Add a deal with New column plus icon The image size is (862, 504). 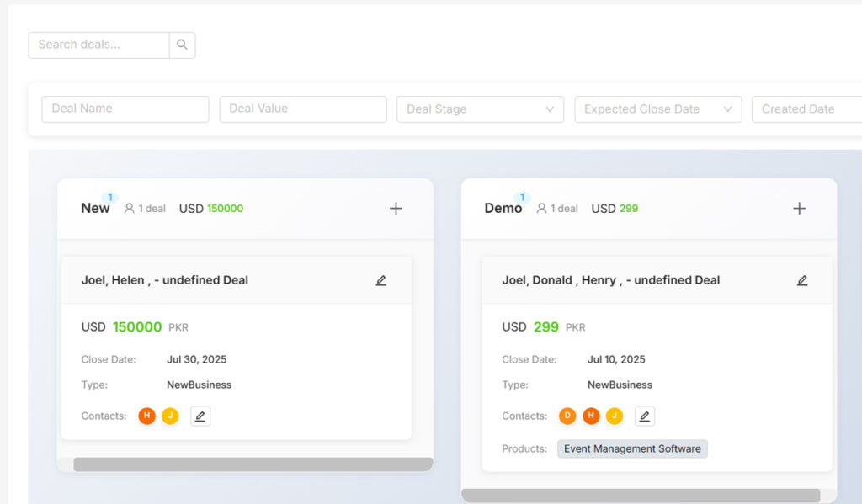pos(396,209)
